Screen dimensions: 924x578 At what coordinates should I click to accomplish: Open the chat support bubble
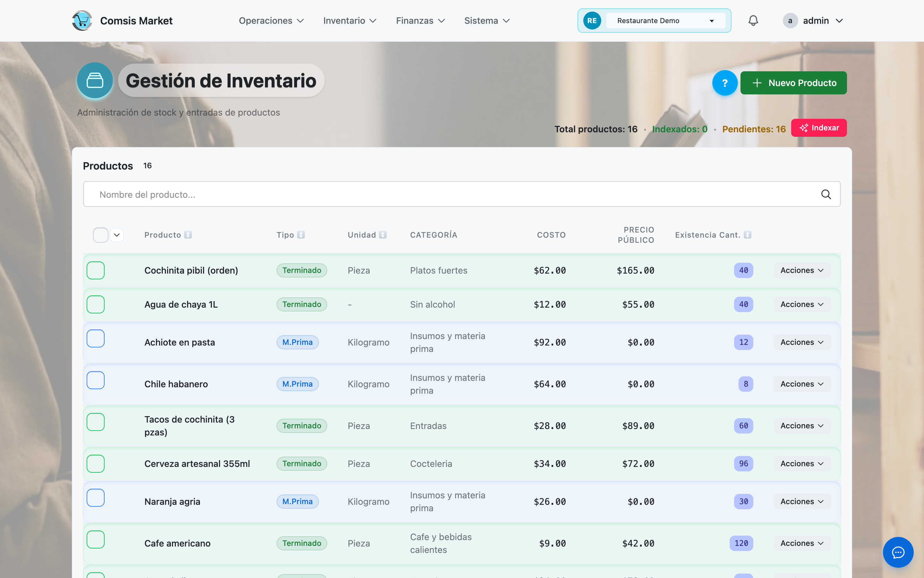898,552
